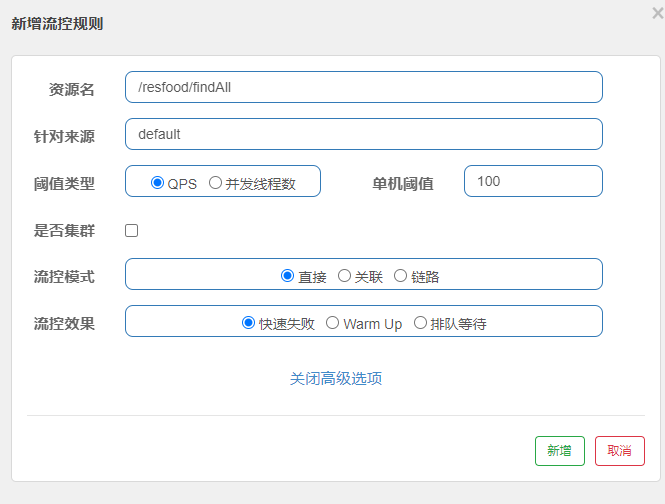Select 快速失败 flow control effect

pos(249,323)
